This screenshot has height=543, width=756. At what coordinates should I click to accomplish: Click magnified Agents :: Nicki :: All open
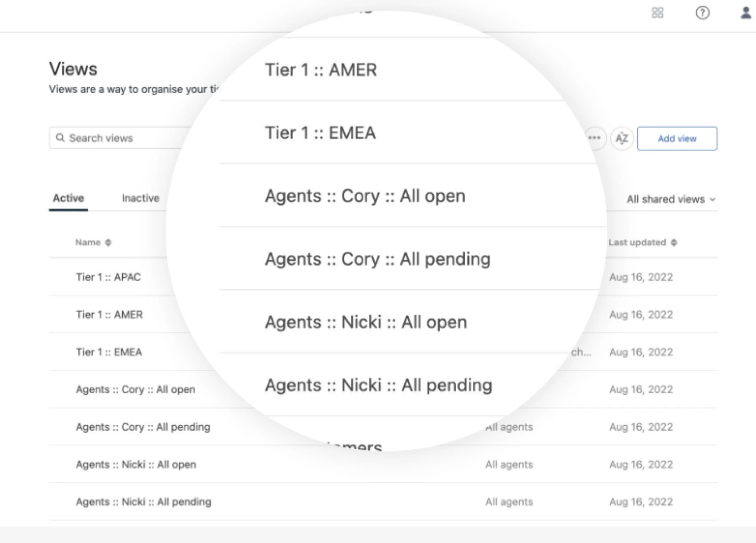click(x=366, y=322)
